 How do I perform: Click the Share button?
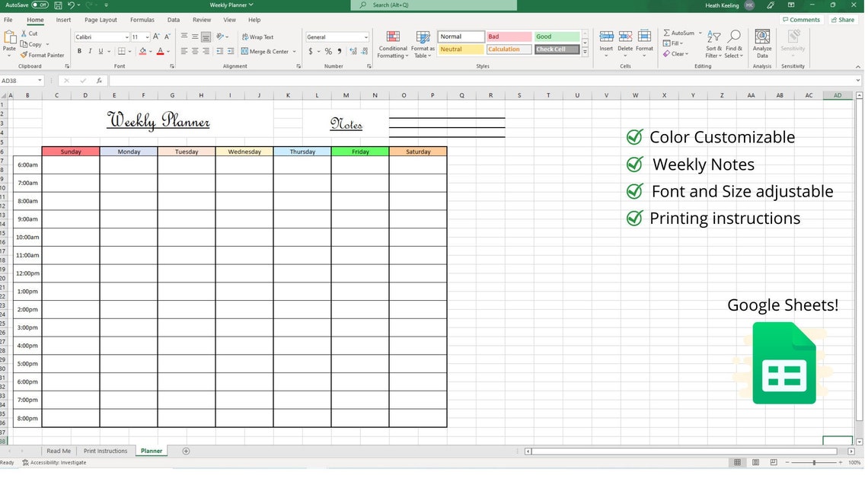tap(843, 19)
